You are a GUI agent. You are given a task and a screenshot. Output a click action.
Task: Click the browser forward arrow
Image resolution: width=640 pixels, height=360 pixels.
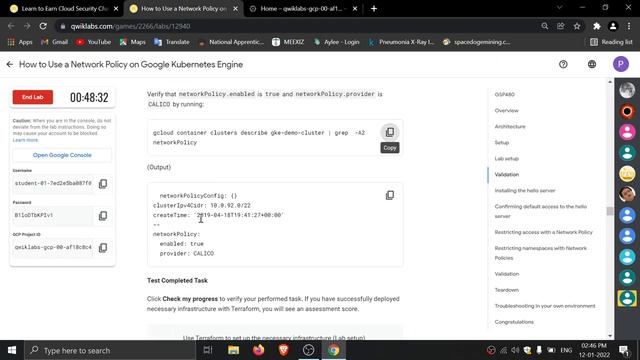[x=27, y=26]
